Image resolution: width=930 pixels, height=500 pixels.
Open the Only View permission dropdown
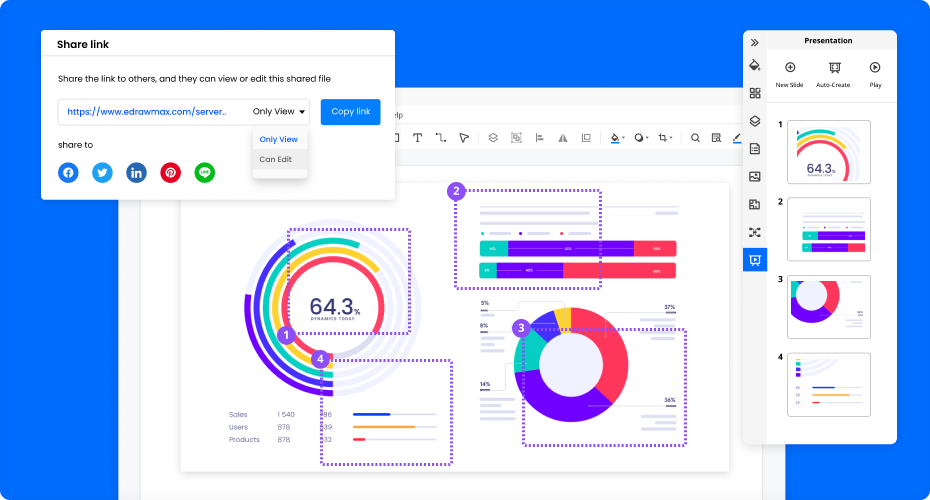[279, 112]
